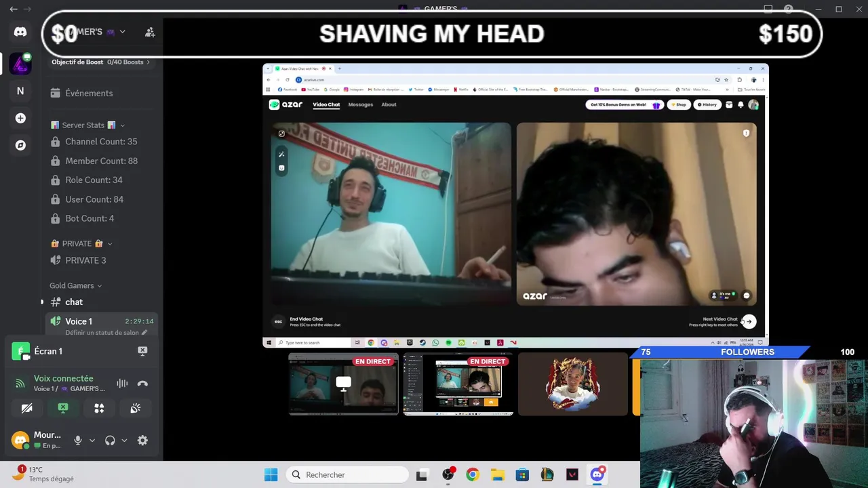Click the Channel Count: 35 entry
The width and height of the screenshot is (868, 488).
pos(102,142)
